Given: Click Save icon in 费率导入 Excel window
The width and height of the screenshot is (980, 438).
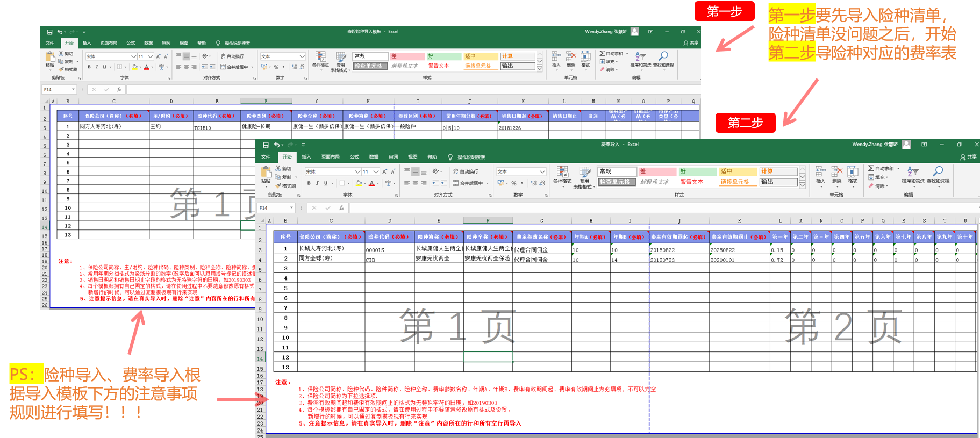Looking at the screenshot, I should click(266, 145).
